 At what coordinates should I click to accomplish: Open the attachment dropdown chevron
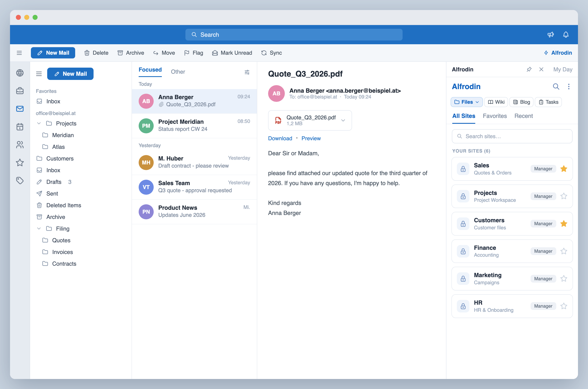(343, 120)
